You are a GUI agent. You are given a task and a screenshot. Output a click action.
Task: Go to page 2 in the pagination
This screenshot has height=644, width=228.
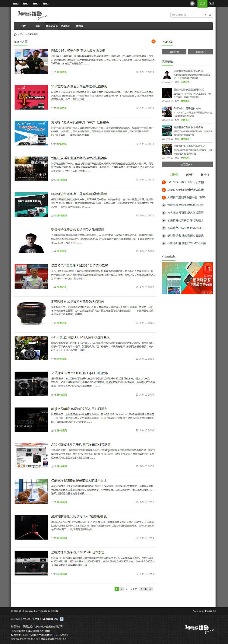click(x=122, y=589)
